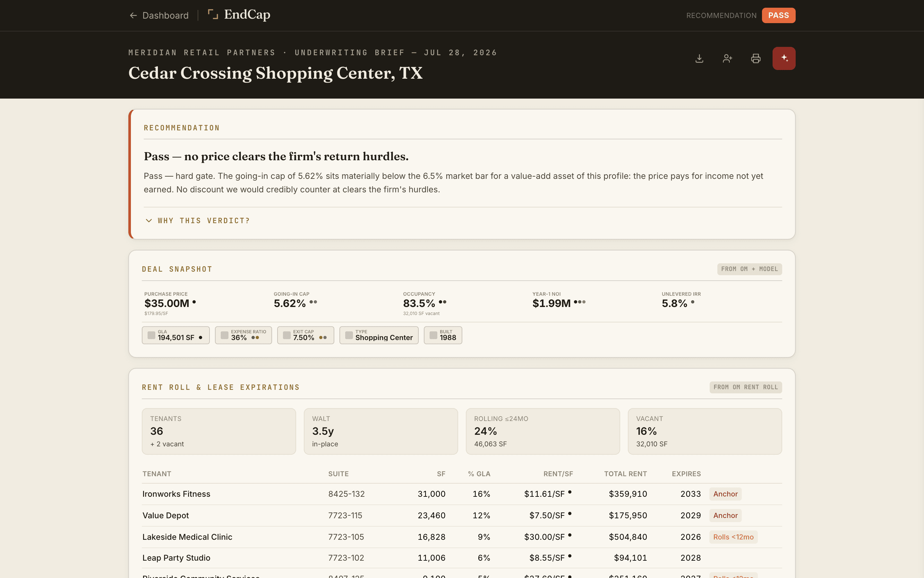The image size is (924, 578).
Task: Click the source dots beside Year-1 NOI $1.99M
Action: click(580, 302)
